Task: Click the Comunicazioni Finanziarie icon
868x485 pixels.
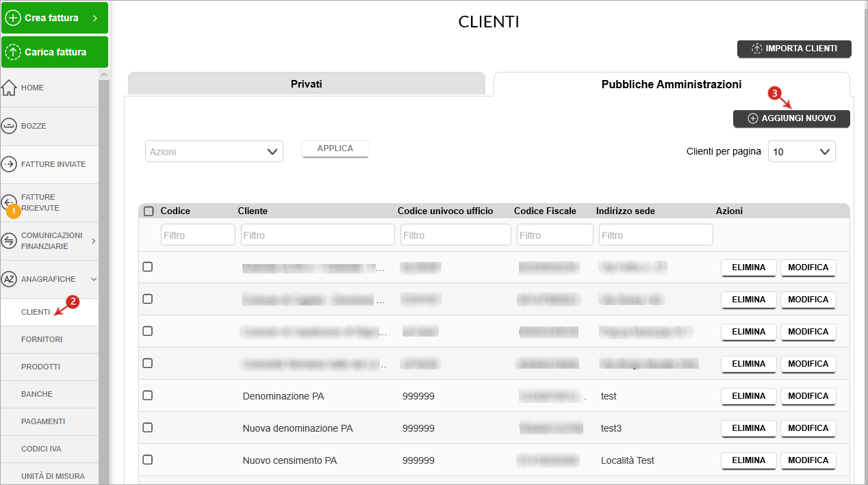Action: 9,241
